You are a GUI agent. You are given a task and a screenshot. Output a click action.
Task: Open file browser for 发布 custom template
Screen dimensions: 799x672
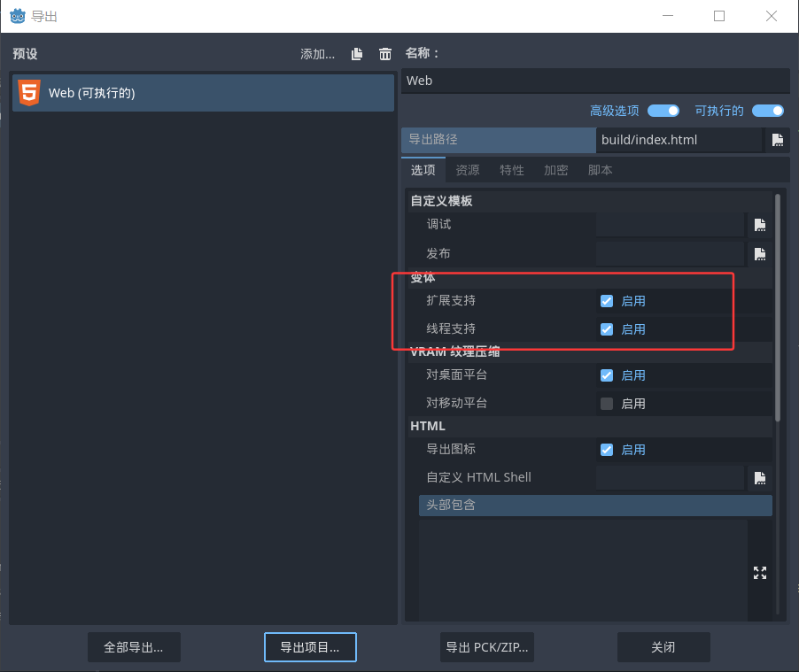759,254
